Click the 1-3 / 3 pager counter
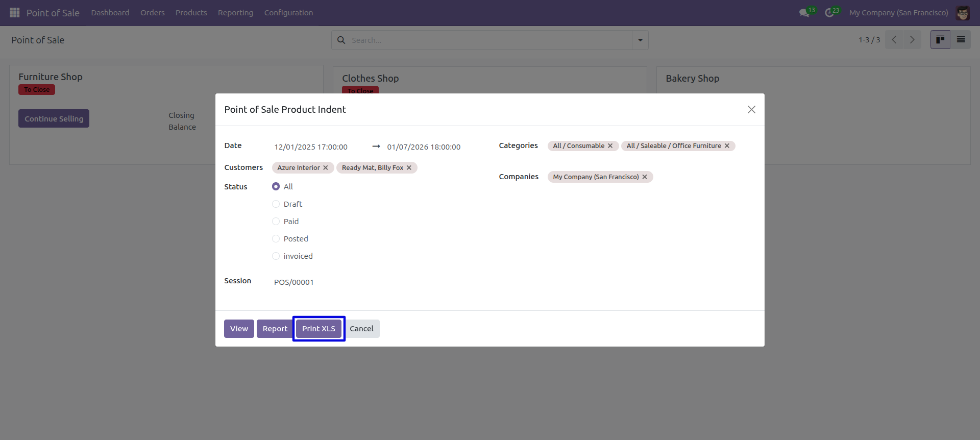Screen dimensions: 980x440 click(x=869, y=40)
